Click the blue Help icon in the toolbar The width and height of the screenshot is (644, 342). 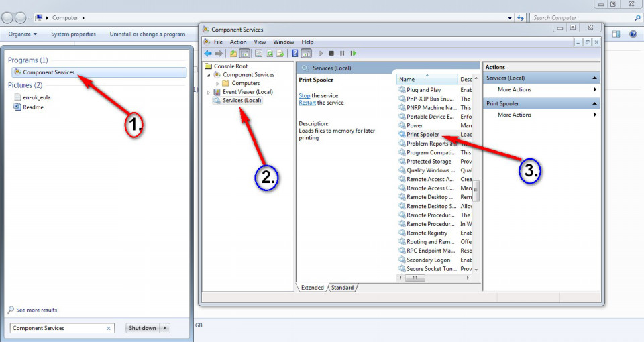point(295,53)
